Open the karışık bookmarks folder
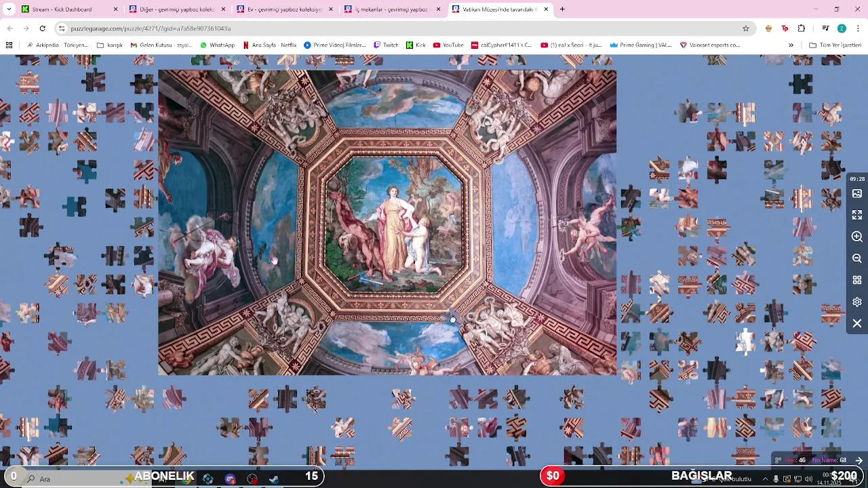Image resolution: width=868 pixels, height=488 pixels. (x=110, y=45)
